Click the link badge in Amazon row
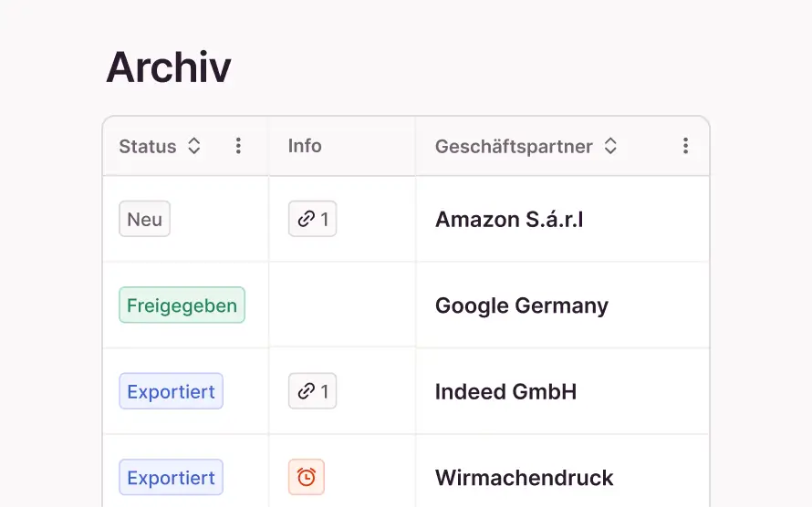Screen dimensions: 812x507 [312, 219]
